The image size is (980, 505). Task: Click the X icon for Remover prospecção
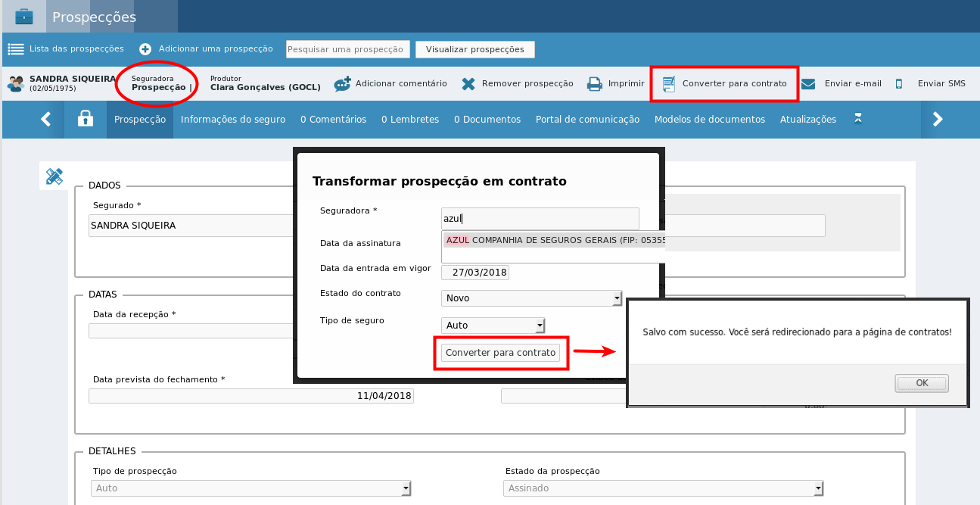[468, 84]
